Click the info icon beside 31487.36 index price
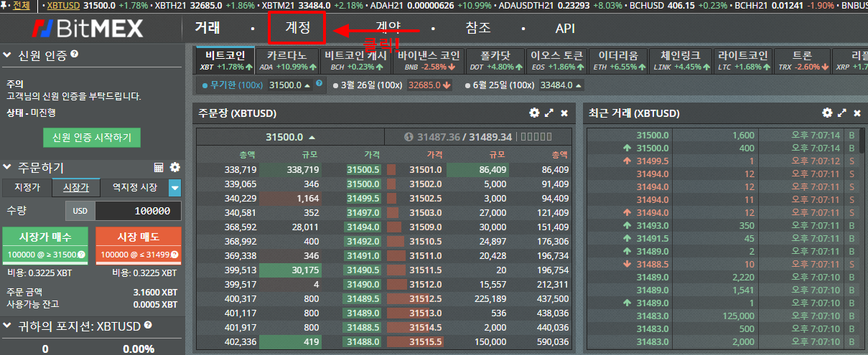This screenshot has width=868, height=355. point(409,137)
